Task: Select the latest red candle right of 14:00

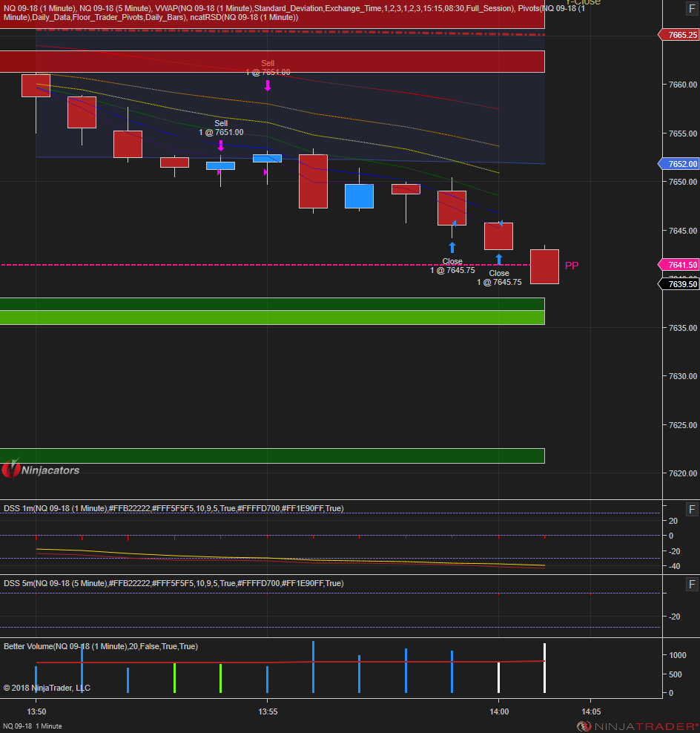Action: [544, 266]
